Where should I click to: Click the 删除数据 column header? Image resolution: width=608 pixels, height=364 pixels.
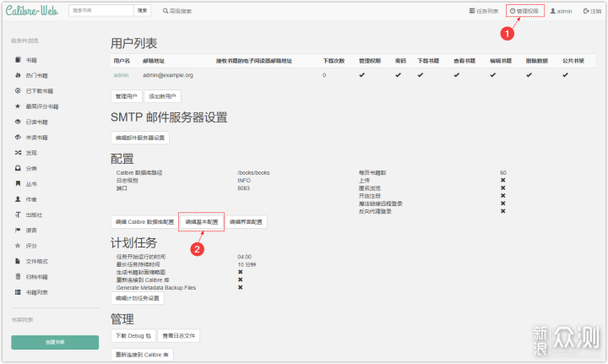pyautogui.click(x=537, y=61)
